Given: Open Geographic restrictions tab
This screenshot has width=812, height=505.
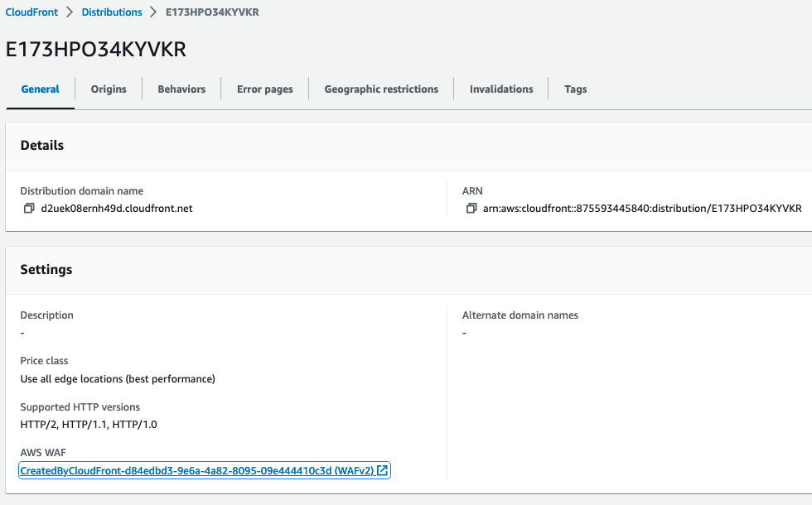Looking at the screenshot, I should point(382,89).
